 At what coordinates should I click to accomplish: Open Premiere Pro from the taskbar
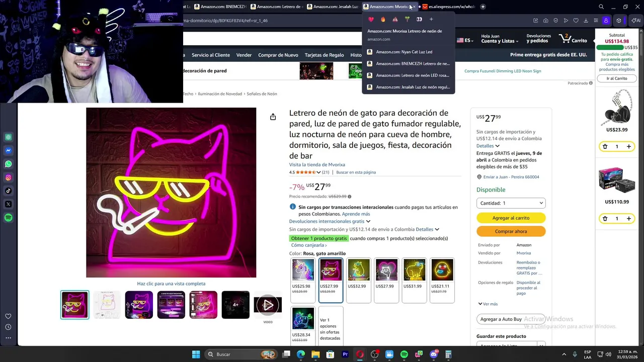click(x=345, y=354)
